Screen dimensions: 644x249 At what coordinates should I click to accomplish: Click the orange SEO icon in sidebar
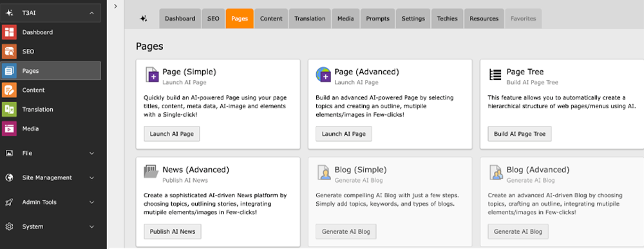pos(9,52)
